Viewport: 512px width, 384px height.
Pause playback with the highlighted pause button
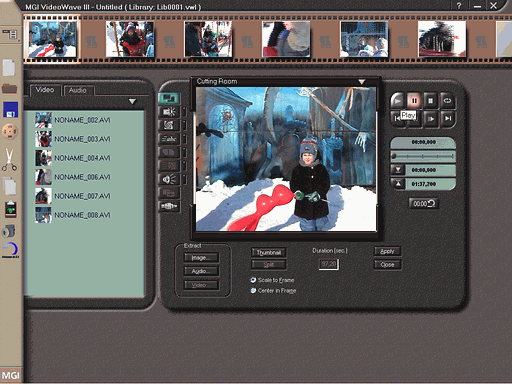pyautogui.click(x=414, y=101)
